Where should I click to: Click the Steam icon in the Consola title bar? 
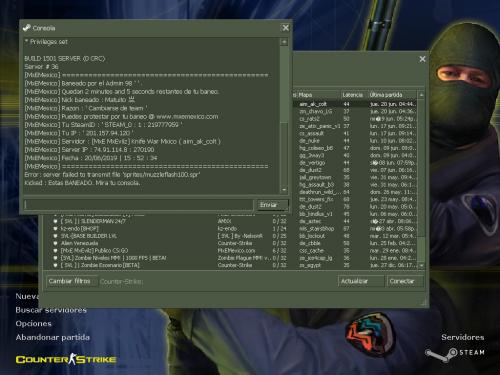tap(27, 28)
